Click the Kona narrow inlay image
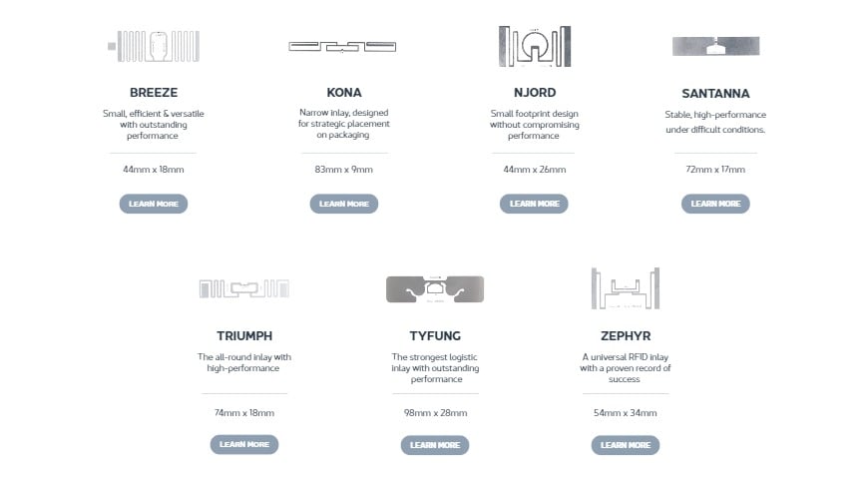Image resolution: width=868 pixels, height=488 pixels. point(343,46)
